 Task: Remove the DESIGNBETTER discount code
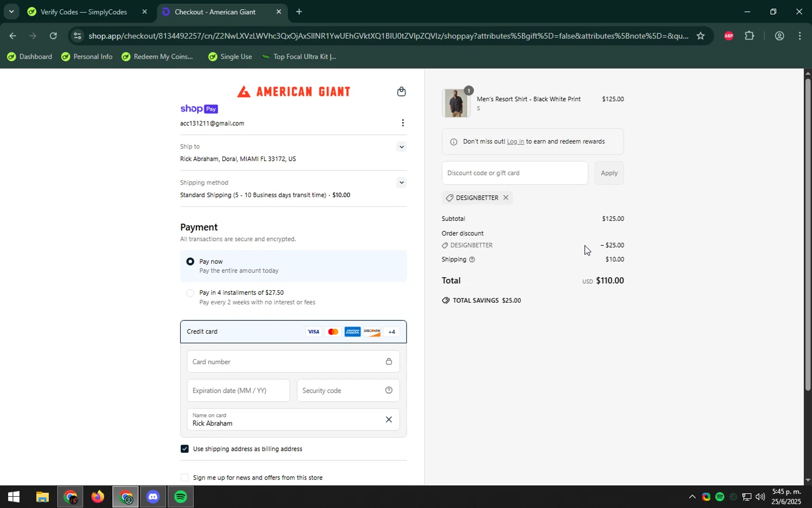506,198
